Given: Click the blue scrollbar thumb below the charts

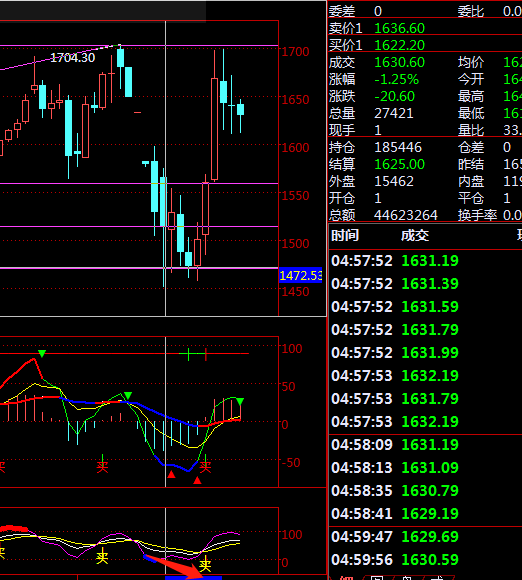Looking at the screenshot, I should click(193, 578).
